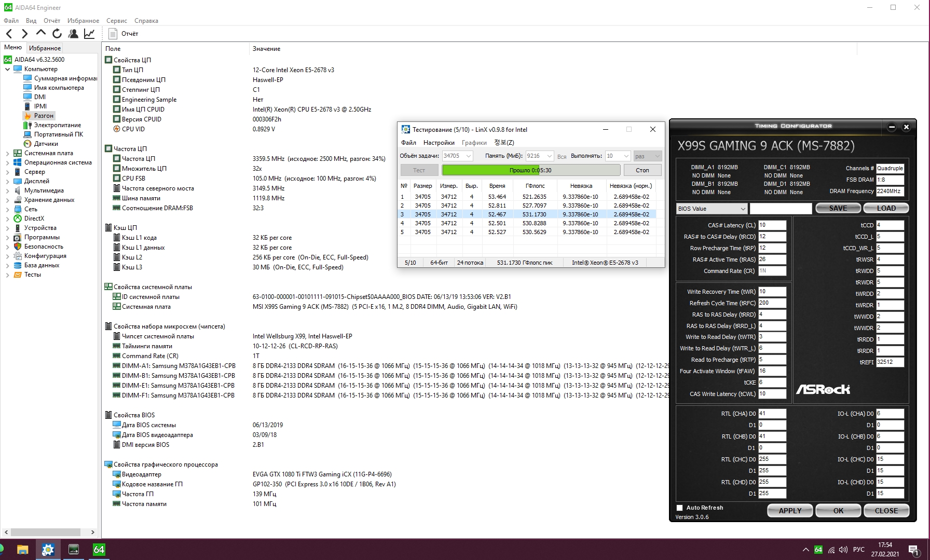930x560 pixels.
Task: Refresh the AIDA64 page
Action: [x=57, y=34]
